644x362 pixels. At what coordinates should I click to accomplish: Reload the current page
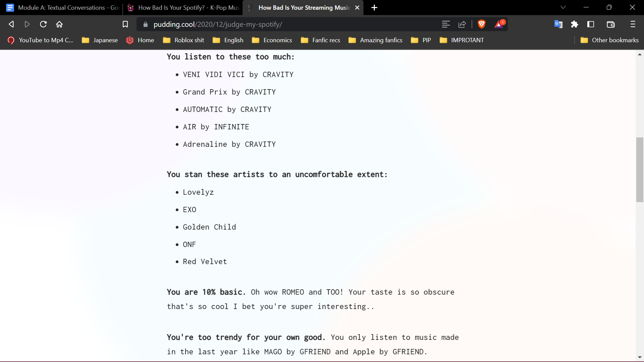43,24
